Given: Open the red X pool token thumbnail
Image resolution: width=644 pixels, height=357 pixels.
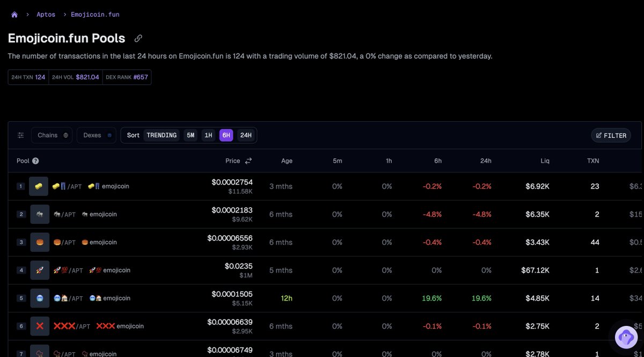Looking at the screenshot, I should (39, 326).
